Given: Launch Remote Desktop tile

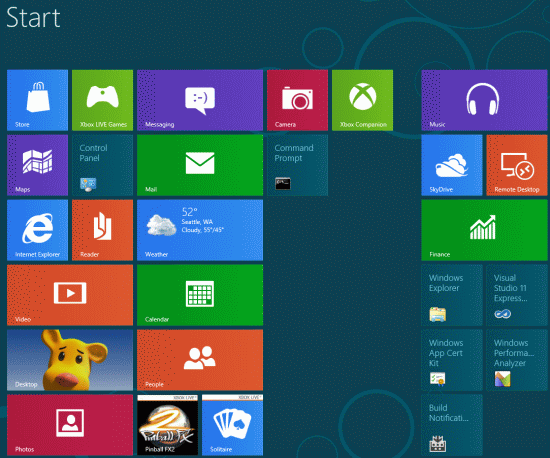Looking at the screenshot, I should (x=517, y=165).
